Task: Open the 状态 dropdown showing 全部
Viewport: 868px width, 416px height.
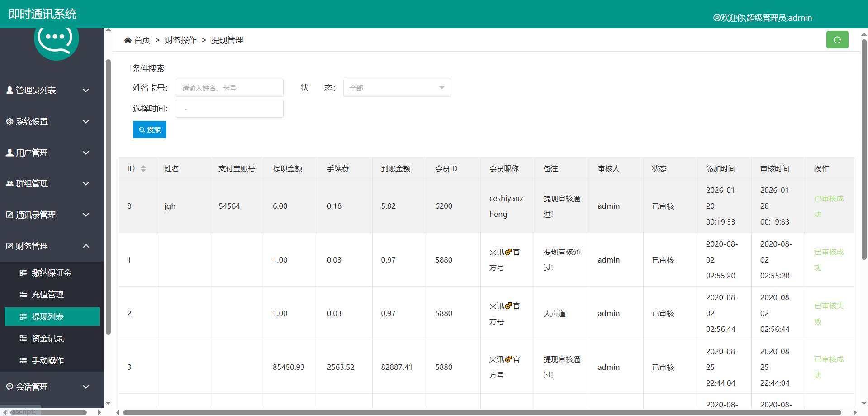Action: [x=397, y=88]
